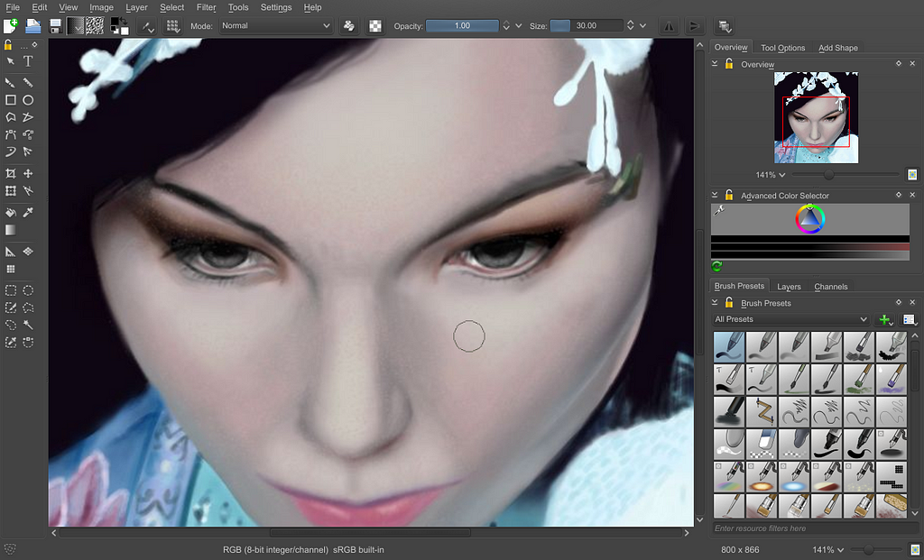Select the Polyline tool
Viewport: 924px width, 560px height.
[x=28, y=117]
